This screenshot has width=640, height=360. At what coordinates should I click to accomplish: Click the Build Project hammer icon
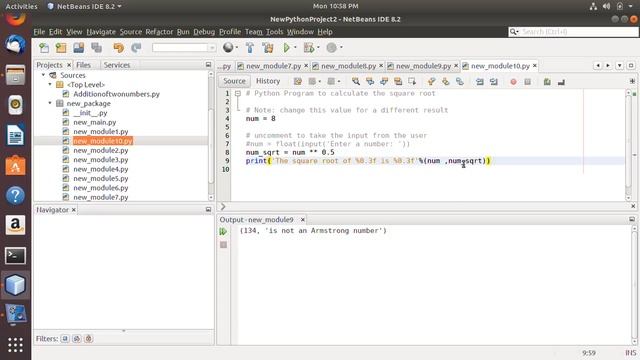click(x=250, y=48)
